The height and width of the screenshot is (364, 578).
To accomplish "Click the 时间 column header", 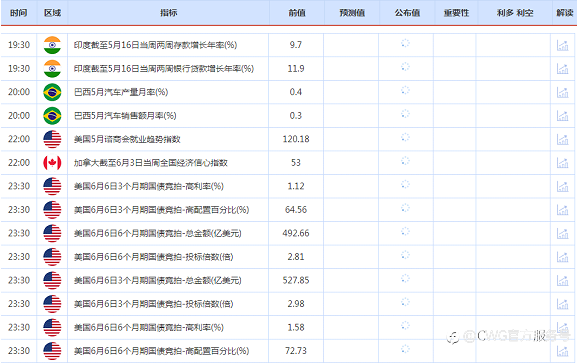I will click(x=18, y=13).
